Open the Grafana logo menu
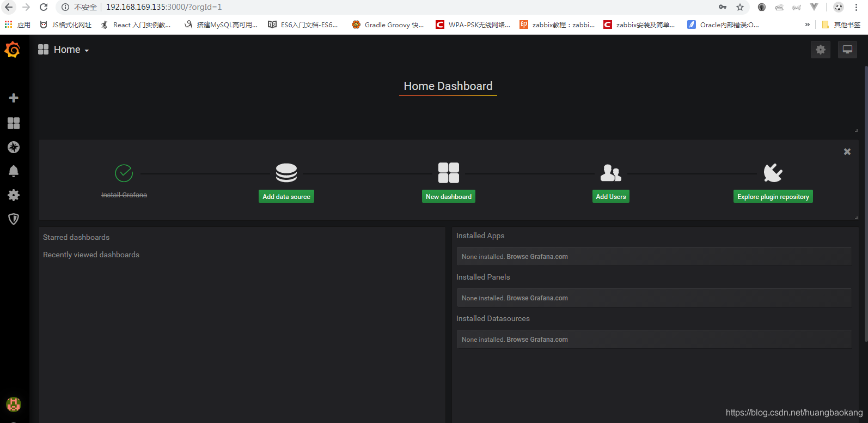This screenshot has height=423, width=868. pos(13,50)
